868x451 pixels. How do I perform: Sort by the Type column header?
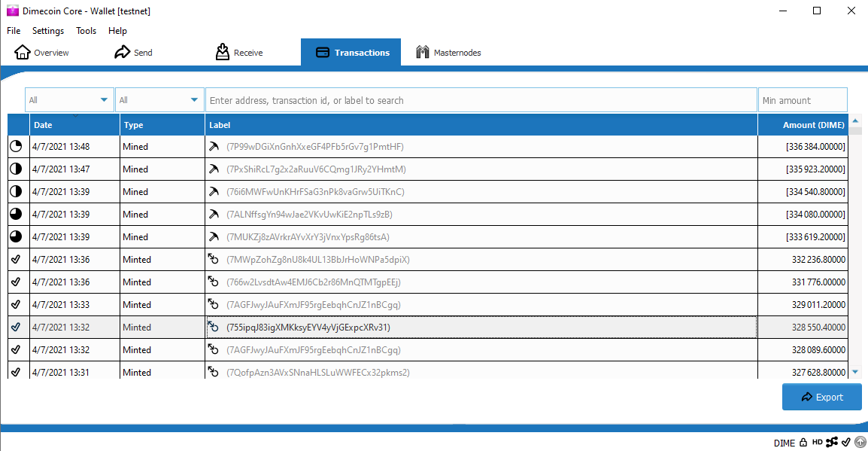tap(162, 125)
